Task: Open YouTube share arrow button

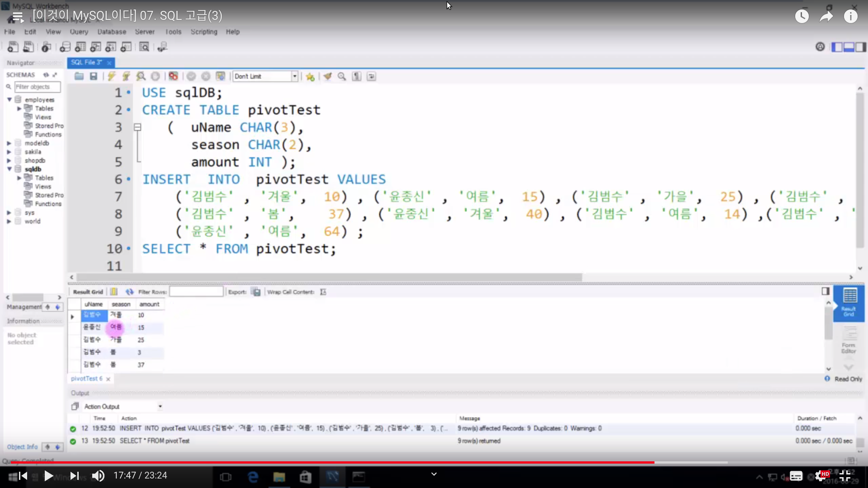Action: (x=826, y=17)
